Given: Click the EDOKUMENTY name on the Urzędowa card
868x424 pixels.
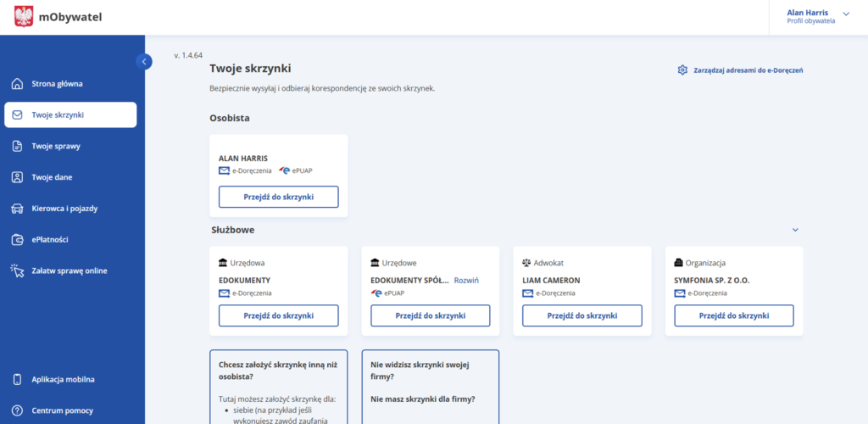Looking at the screenshot, I should [245, 281].
